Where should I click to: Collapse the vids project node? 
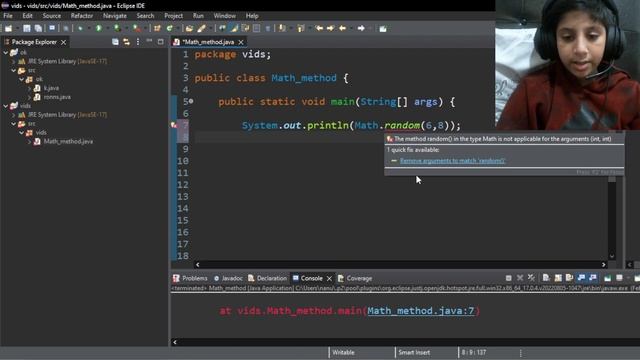[6, 106]
